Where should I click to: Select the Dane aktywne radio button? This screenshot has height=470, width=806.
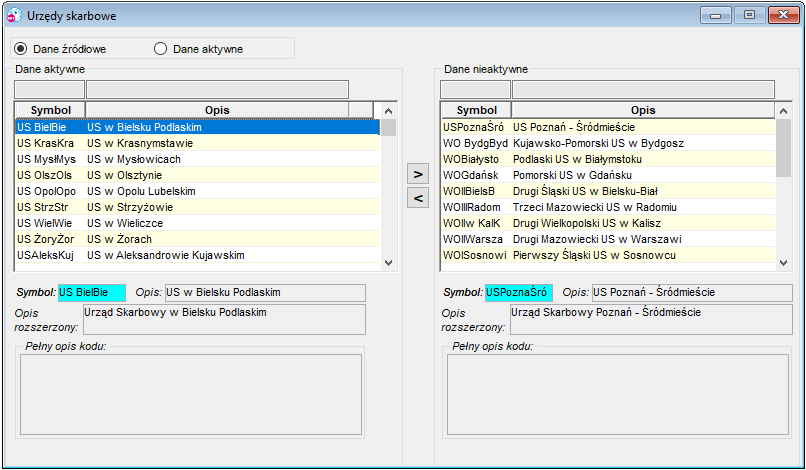(160, 49)
